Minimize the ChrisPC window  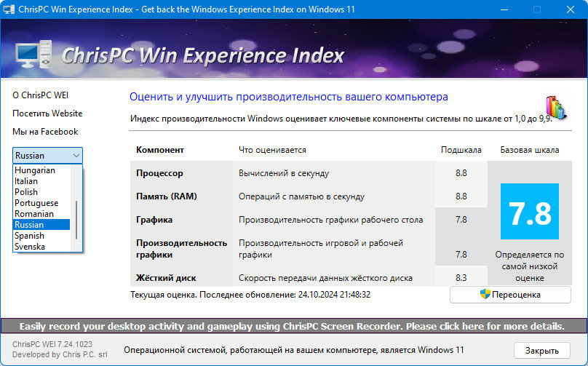[x=504, y=9]
